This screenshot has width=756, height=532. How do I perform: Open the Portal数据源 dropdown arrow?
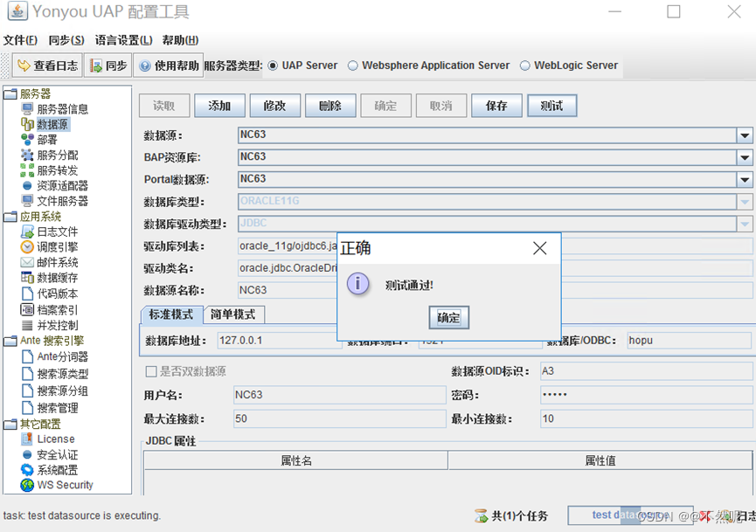(x=745, y=180)
